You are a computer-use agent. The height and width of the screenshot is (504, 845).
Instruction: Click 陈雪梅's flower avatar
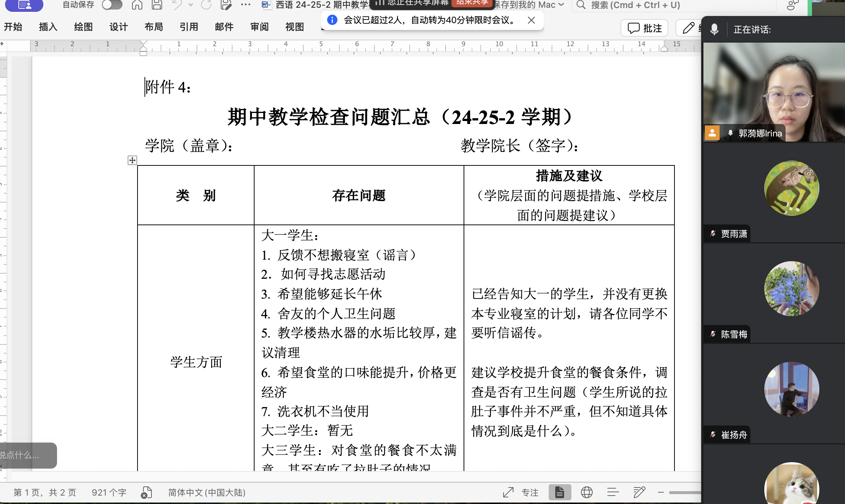click(x=791, y=289)
